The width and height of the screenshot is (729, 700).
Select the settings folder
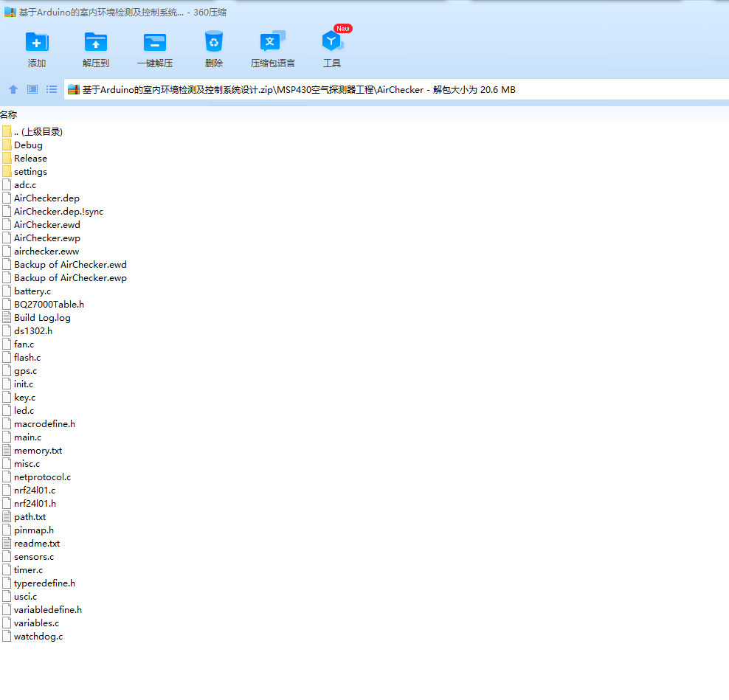click(x=24, y=172)
